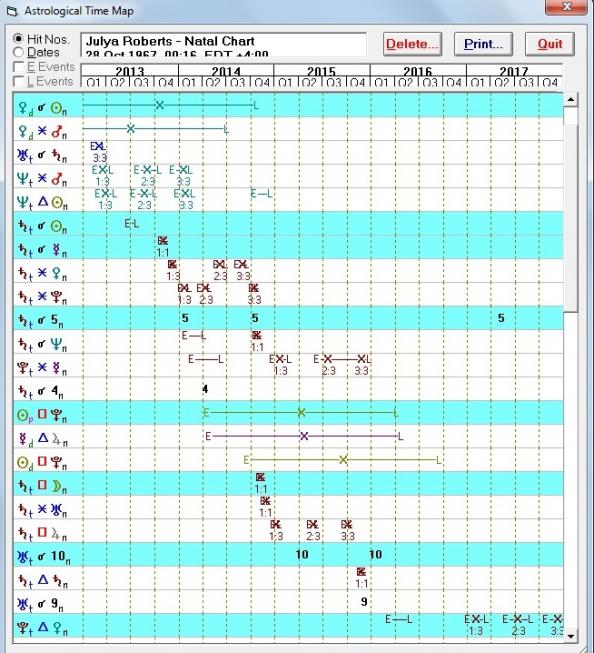
Task: Select the Venus directed conjunct Sun row icon
Action: pos(42,108)
